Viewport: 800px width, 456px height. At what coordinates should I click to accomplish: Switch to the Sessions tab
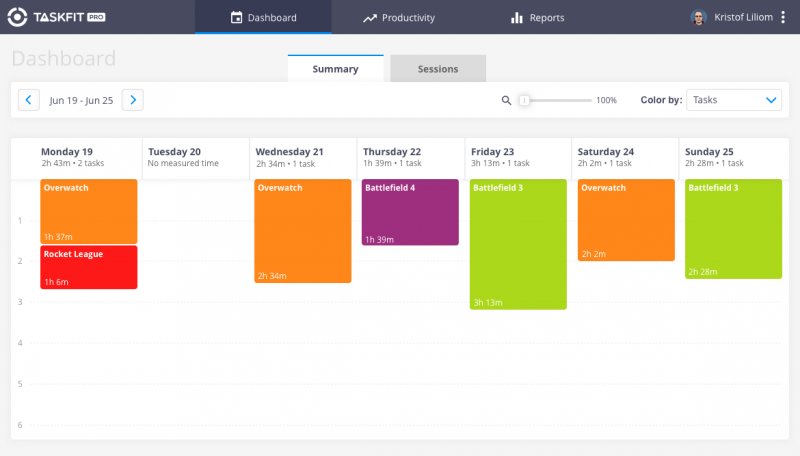(x=438, y=69)
